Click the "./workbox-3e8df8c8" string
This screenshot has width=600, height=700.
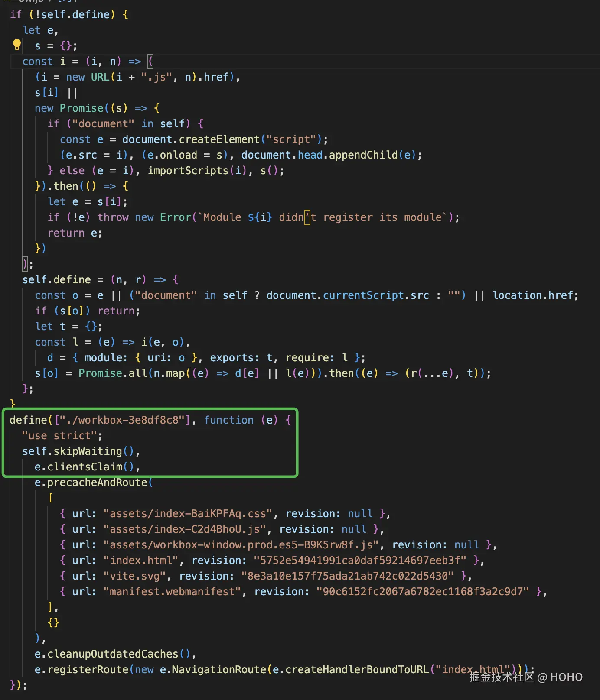[x=122, y=420]
